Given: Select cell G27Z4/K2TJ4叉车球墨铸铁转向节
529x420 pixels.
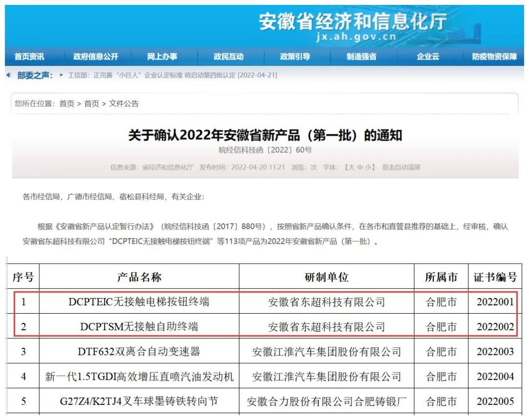Looking at the screenshot, I should click(139, 401).
